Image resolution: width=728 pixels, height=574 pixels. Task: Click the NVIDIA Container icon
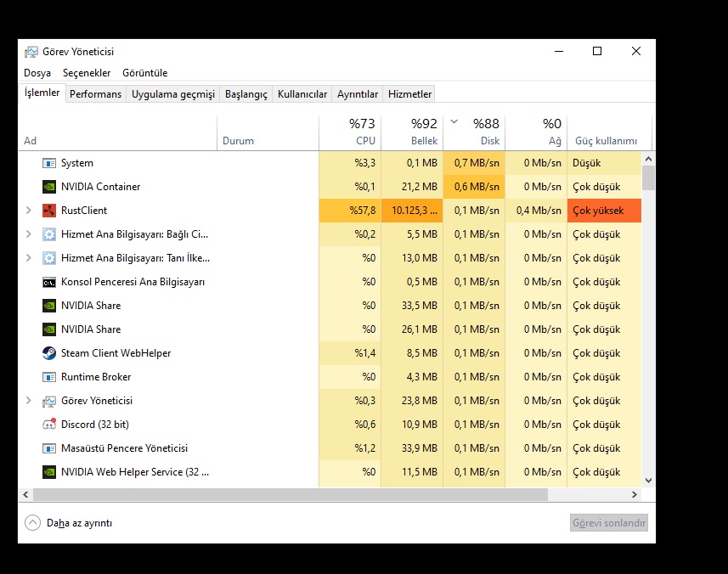tap(48, 187)
